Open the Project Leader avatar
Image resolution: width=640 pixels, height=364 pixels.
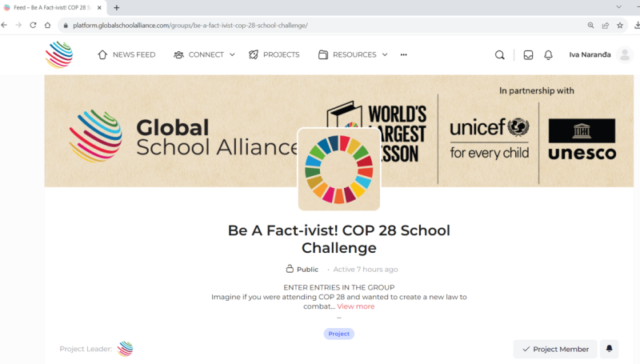(x=126, y=349)
